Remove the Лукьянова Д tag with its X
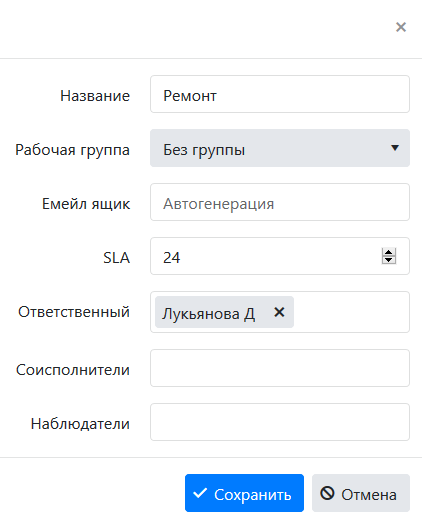422x524 pixels. tap(279, 312)
